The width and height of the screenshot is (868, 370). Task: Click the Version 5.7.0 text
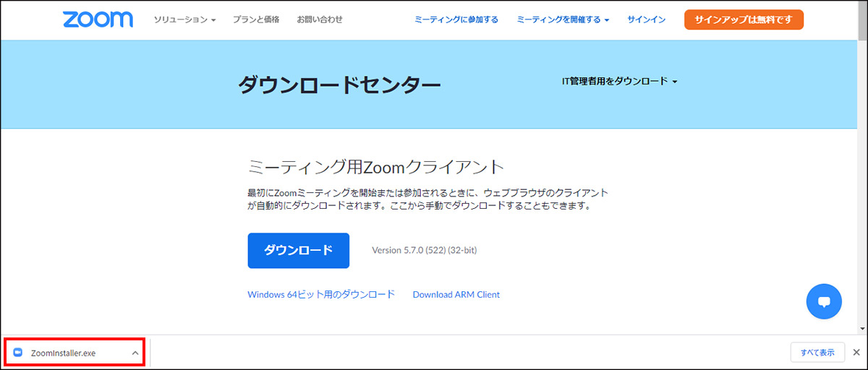(x=424, y=251)
